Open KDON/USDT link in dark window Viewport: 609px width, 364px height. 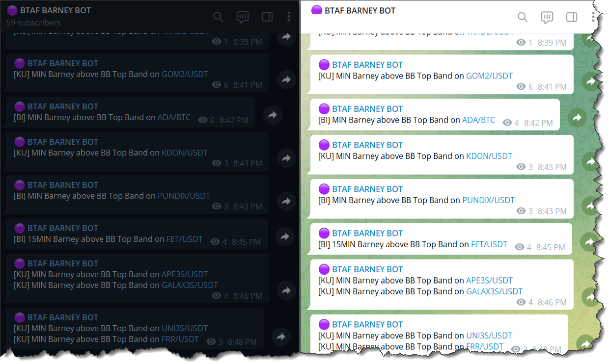185,153
